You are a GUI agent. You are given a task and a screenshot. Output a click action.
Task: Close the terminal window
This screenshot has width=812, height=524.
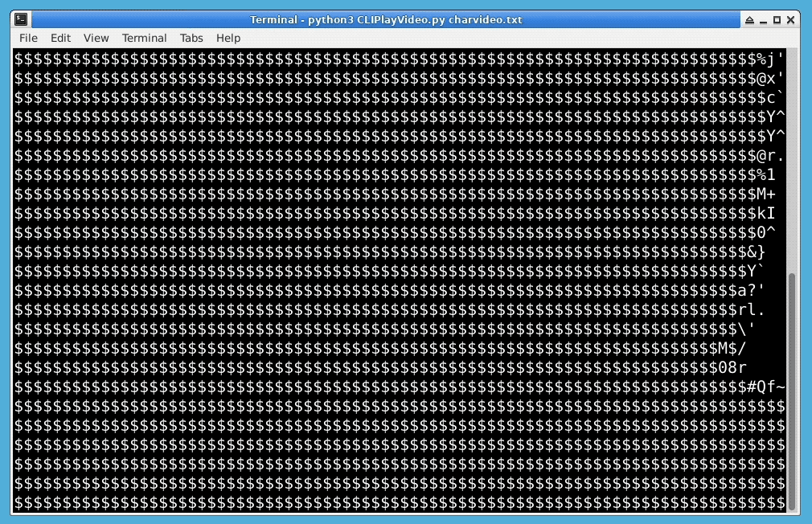coord(790,19)
